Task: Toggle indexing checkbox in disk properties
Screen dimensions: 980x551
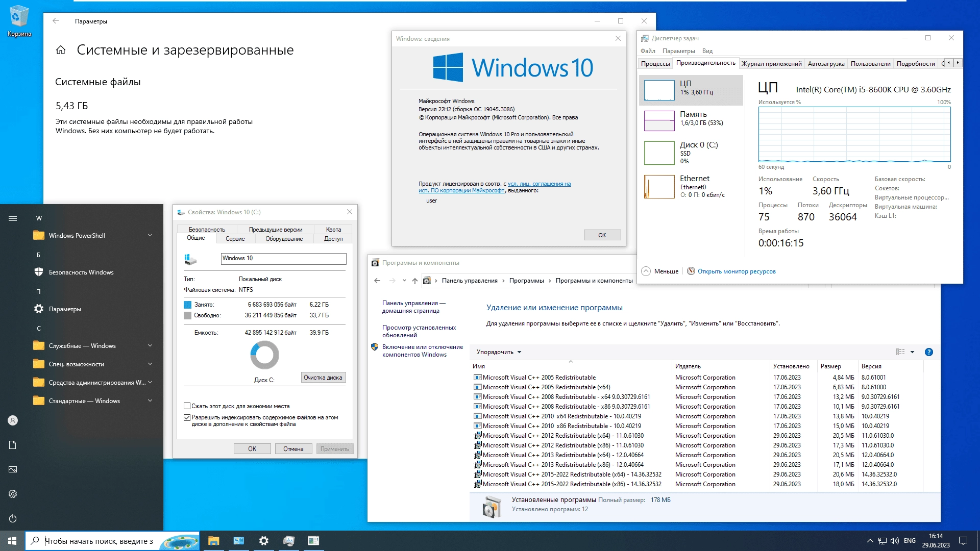Action: click(x=187, y=417)
